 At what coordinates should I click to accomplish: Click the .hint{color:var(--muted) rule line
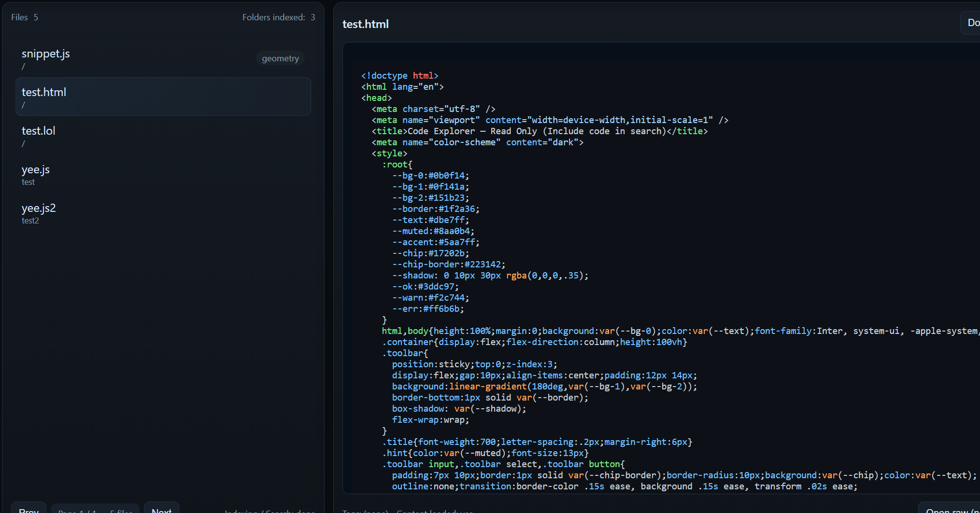485,453
